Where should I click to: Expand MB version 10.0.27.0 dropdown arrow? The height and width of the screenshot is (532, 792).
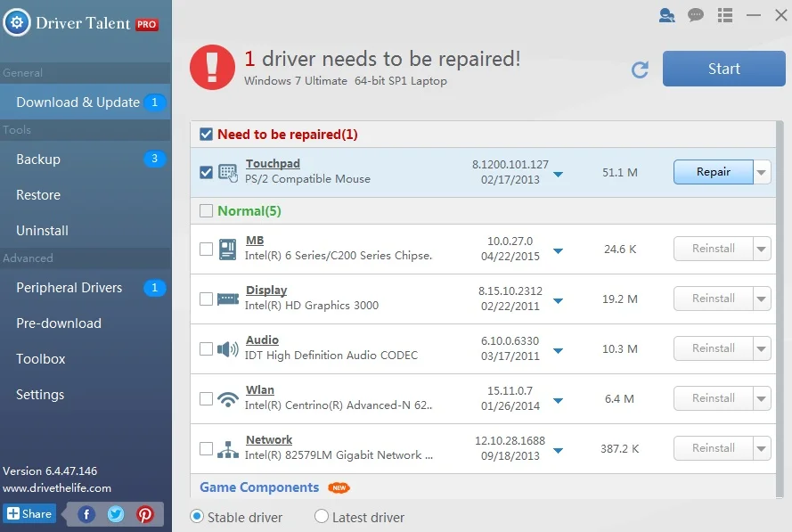pos(558,251)
